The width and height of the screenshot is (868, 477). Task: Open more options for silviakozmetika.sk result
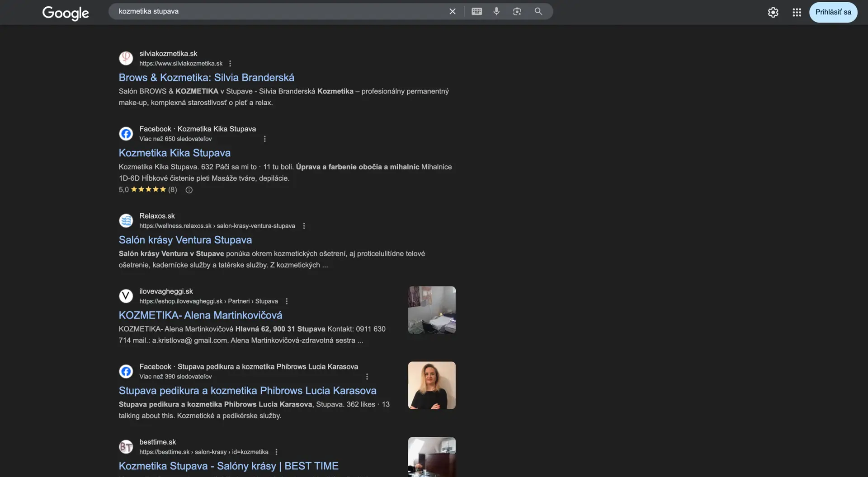(230, 64)
